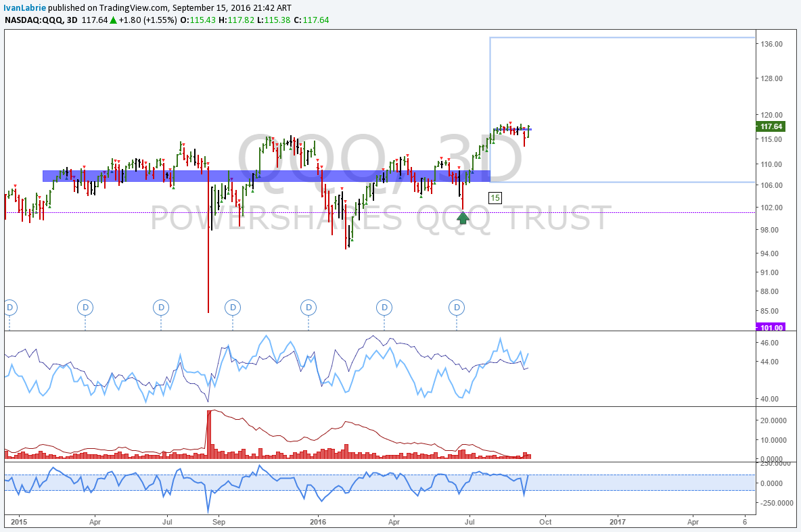Click the H:117.82 high value
Viewport: 801px width, 532px height.
[236, 20]
